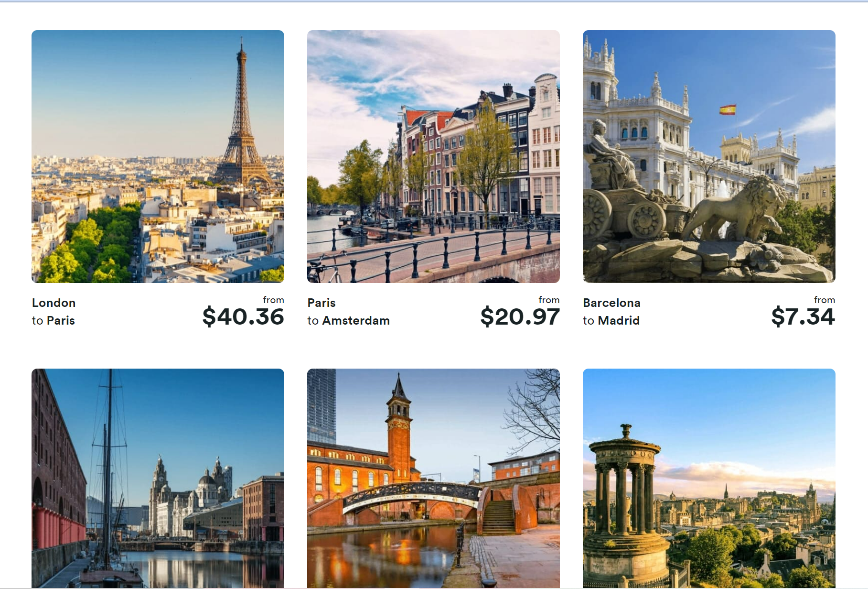Click the 'to Paris' destination text
This screenshot has width=868, height=589.
pos(54,321)
